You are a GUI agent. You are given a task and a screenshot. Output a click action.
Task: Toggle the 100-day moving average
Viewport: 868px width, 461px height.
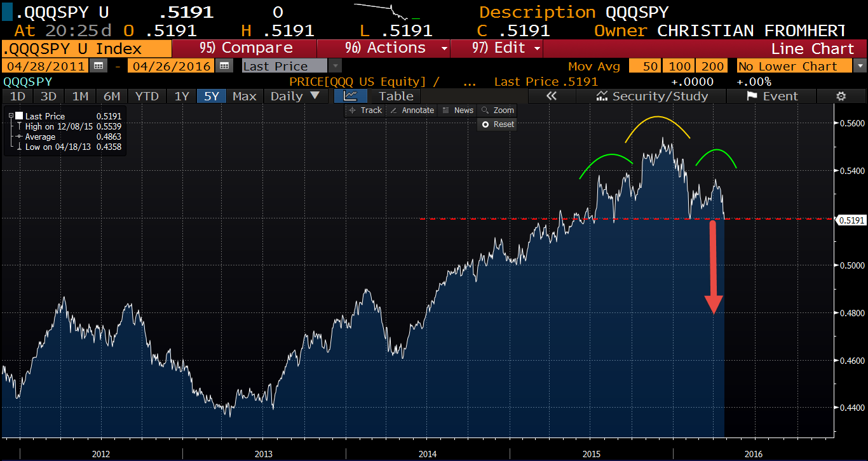coord(678,66)
